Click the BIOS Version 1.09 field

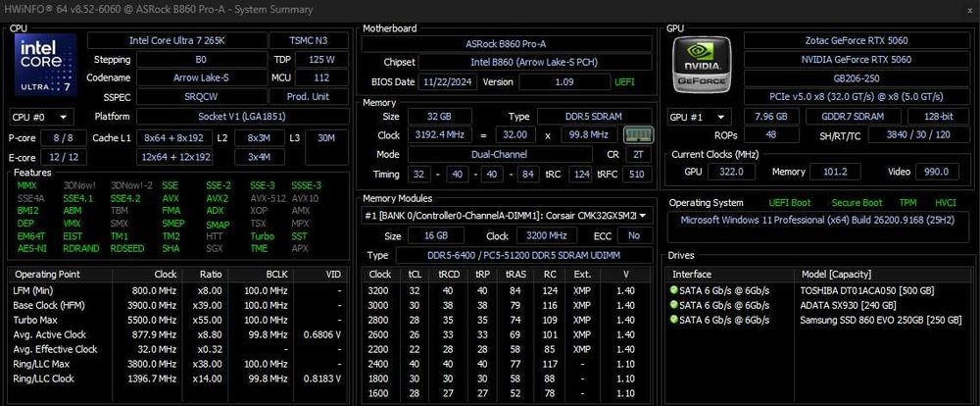(x=563, y=82)
